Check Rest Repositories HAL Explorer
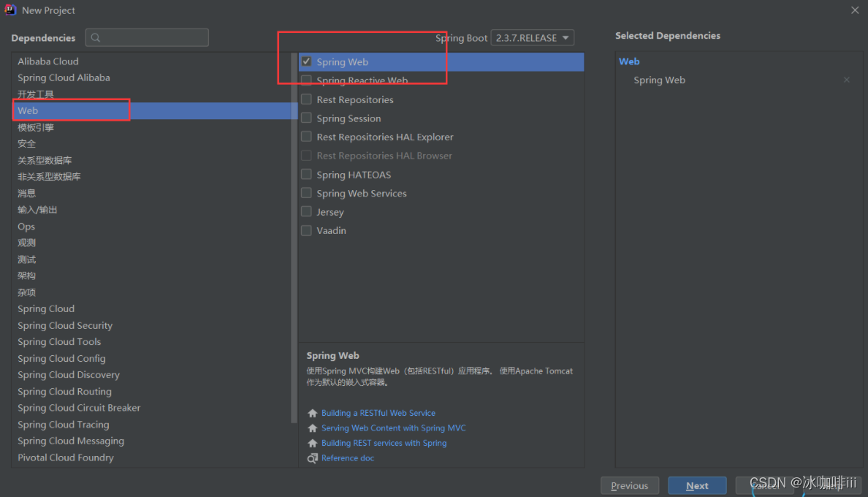 coord(306,137)
